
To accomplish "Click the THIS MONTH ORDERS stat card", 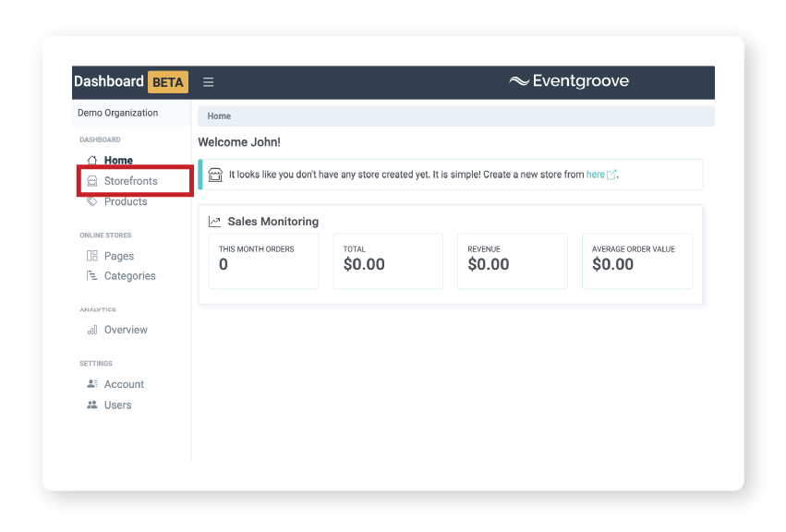I will (263, 261).
